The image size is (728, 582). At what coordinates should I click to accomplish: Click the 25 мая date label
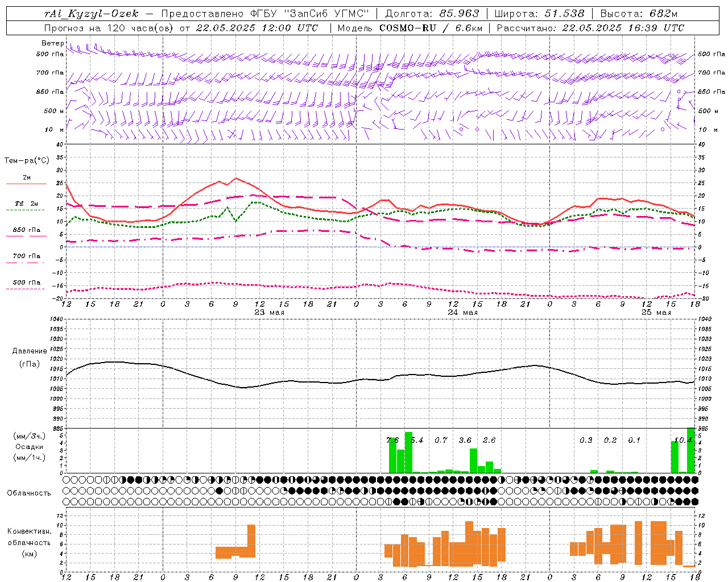[656, 313]
